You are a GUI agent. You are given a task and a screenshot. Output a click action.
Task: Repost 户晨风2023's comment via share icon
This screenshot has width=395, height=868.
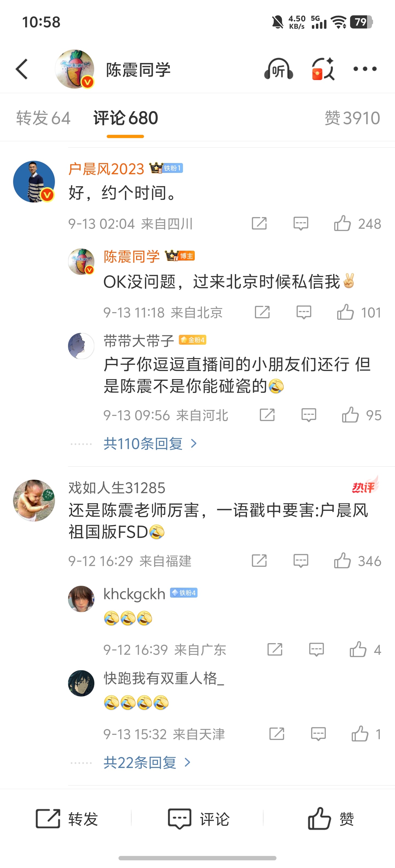259,223
